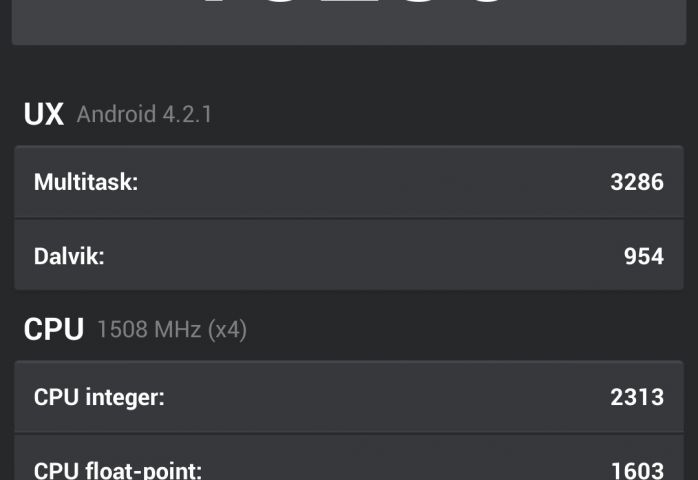The image size is (698, 480).
Task: Tap the Multitask label in UX results
Action: click(x=86, y=182)
